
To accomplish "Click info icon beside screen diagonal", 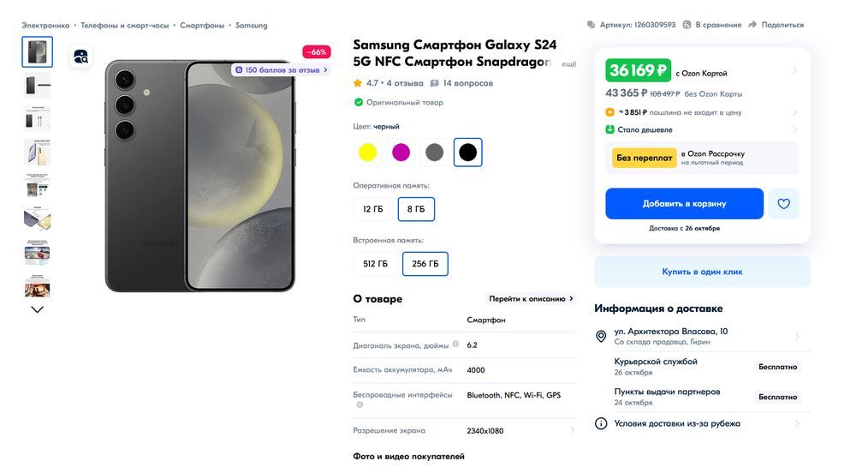I will 455,344.
